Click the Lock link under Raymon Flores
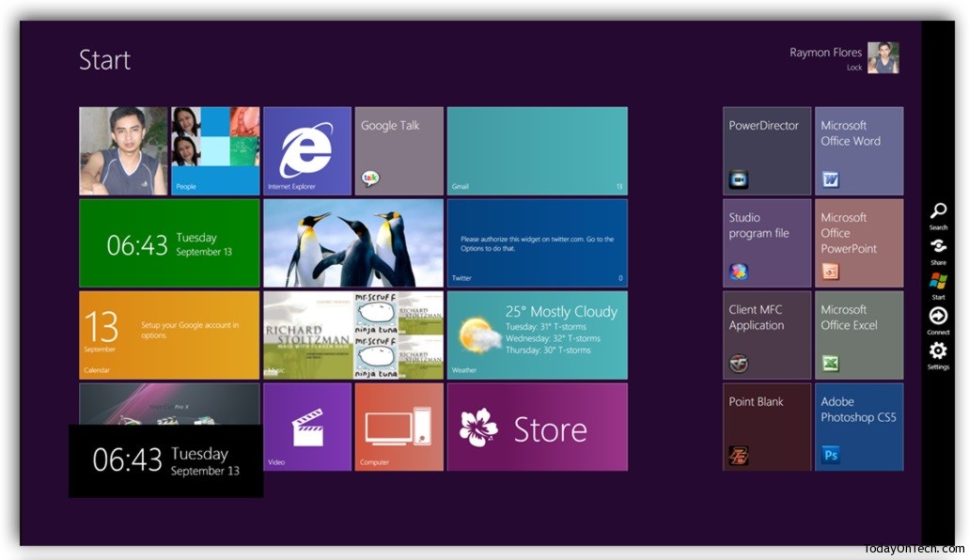The height and width of the screenshot is (560, 969). click(x=854, y=68)
